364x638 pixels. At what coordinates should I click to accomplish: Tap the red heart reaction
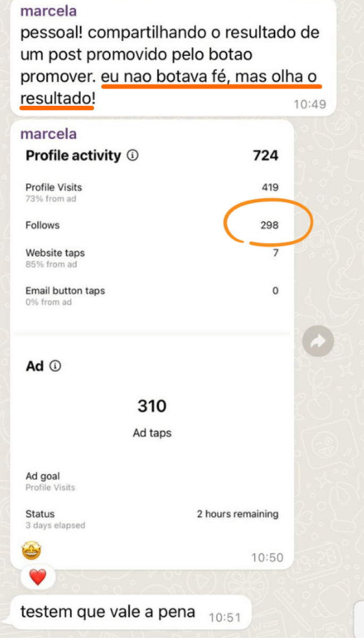click(x=38, y=577)
